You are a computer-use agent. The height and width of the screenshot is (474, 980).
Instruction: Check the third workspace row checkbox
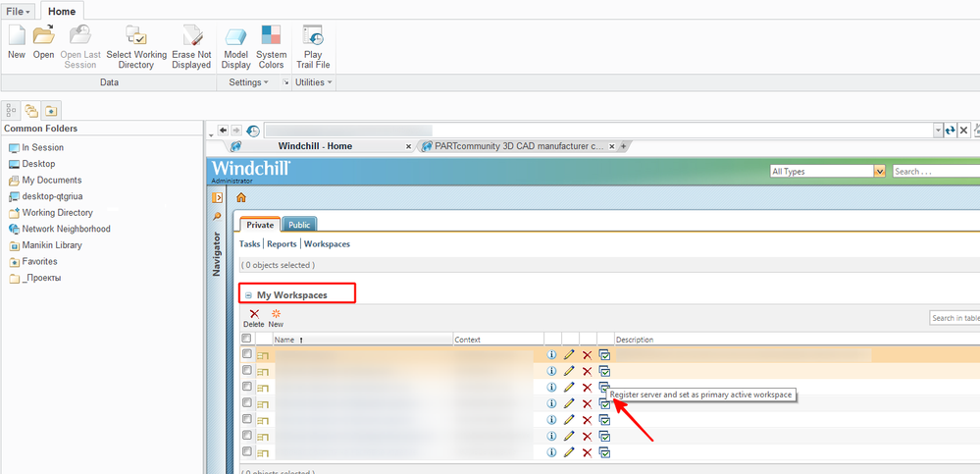coord(247,387)
